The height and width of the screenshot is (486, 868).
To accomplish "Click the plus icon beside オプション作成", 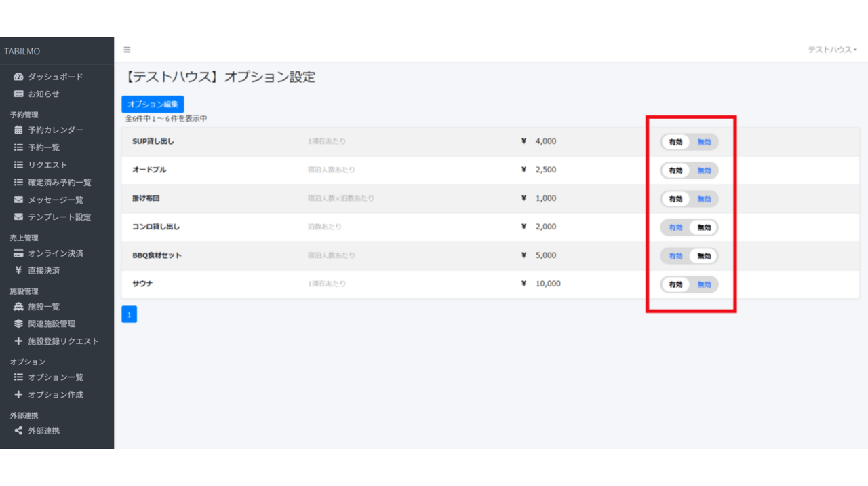I will 18,394.
